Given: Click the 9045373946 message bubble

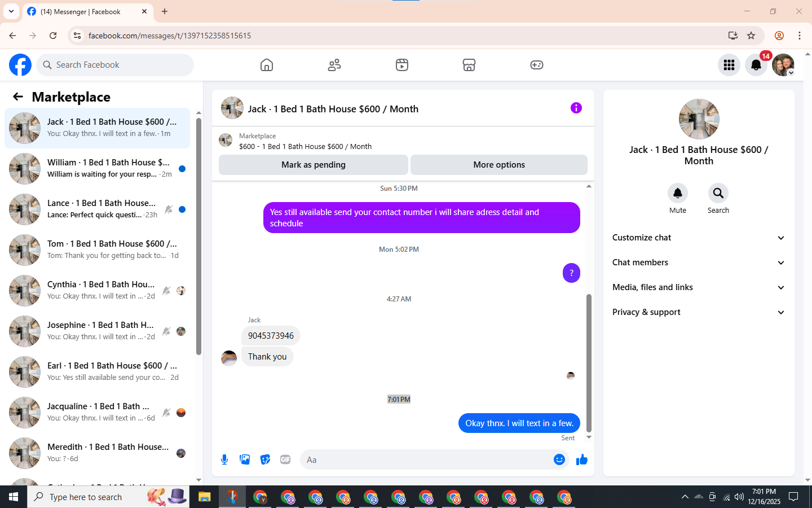Looking at the screenshot, I should [271, 336].
